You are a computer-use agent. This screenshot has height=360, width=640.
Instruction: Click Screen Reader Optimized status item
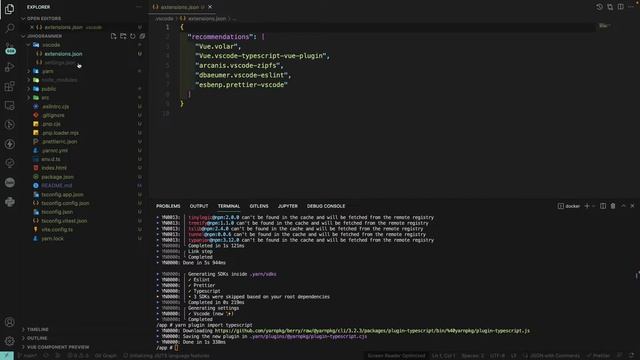pyautogui.click(x=396, y=356)
